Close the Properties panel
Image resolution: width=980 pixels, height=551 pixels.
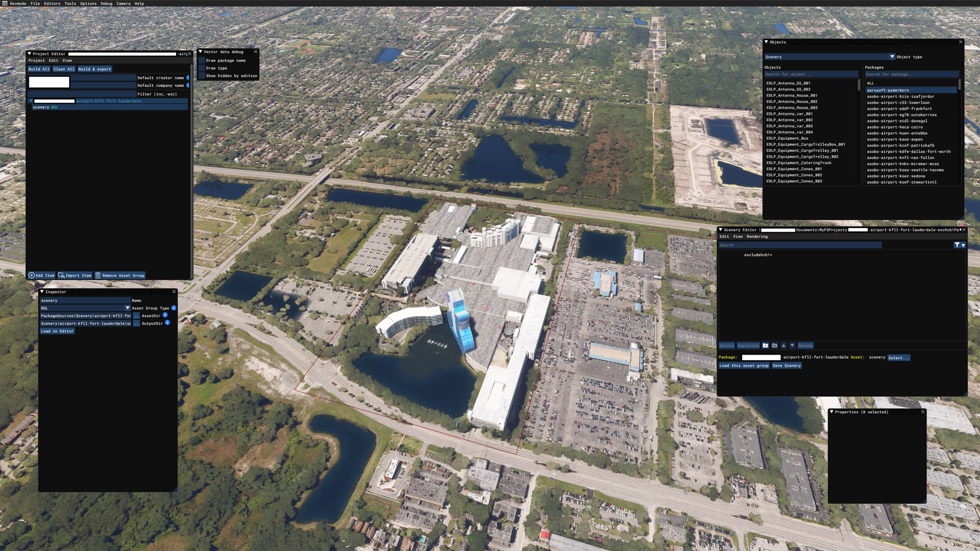coord(923,412)
